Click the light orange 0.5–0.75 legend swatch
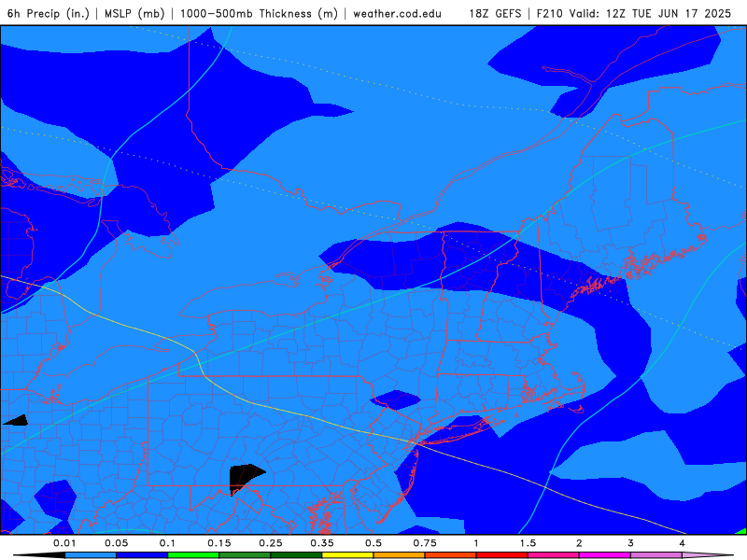The height and width of the screenshot is (560, 747). 400,555
